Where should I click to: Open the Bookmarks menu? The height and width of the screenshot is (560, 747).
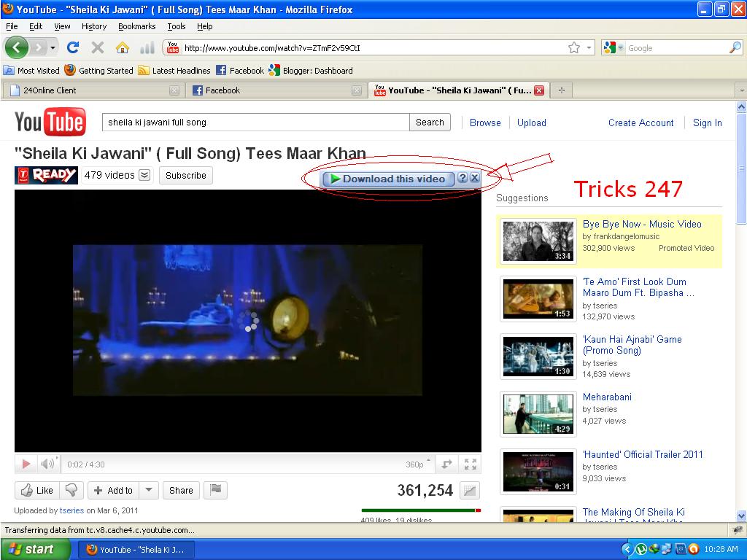coord(136,26)
